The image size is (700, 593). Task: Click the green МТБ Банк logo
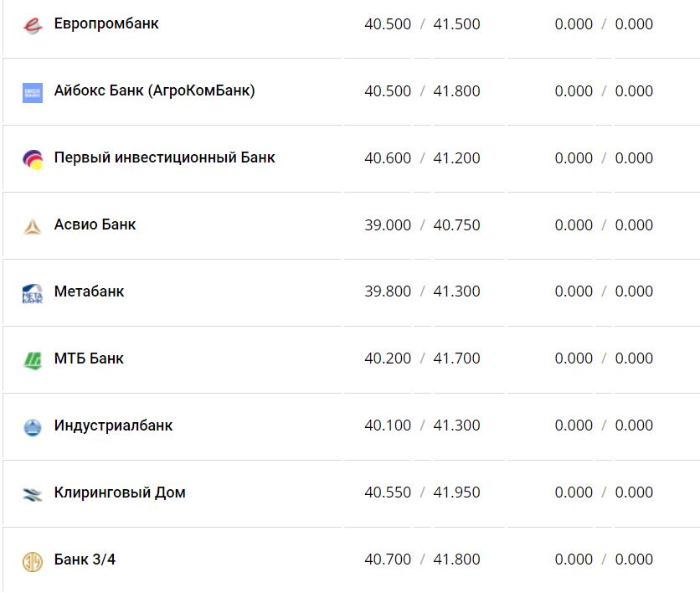pyautogui.click(x=33, y=360)
